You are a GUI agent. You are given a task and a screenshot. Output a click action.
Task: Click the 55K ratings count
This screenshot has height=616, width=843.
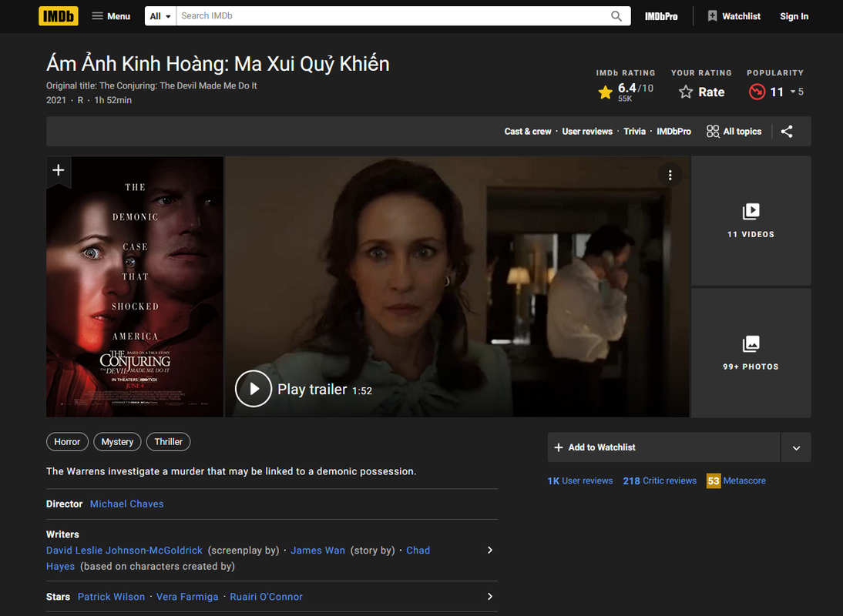(625, 99)
